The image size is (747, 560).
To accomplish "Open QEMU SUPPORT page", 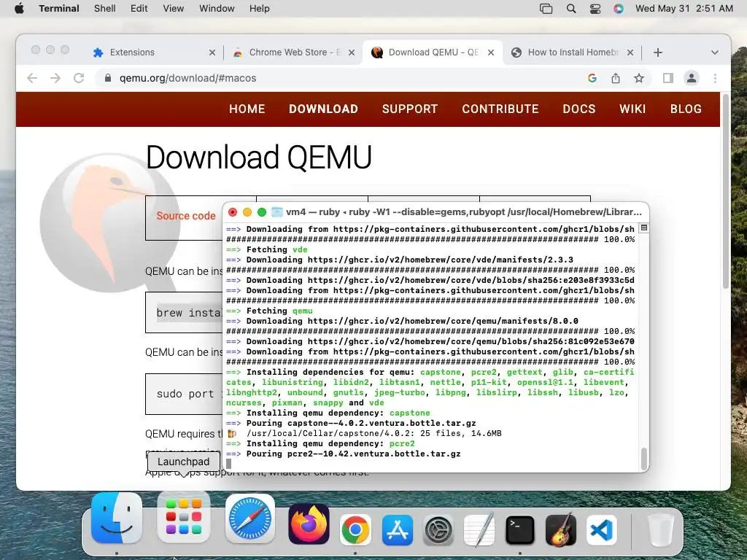I will point(410,109).
